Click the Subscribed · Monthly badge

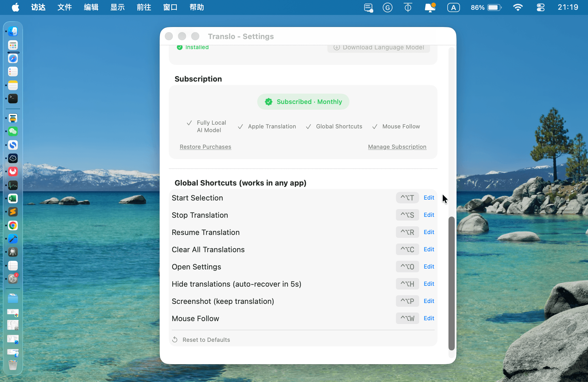tap(303, 102)
